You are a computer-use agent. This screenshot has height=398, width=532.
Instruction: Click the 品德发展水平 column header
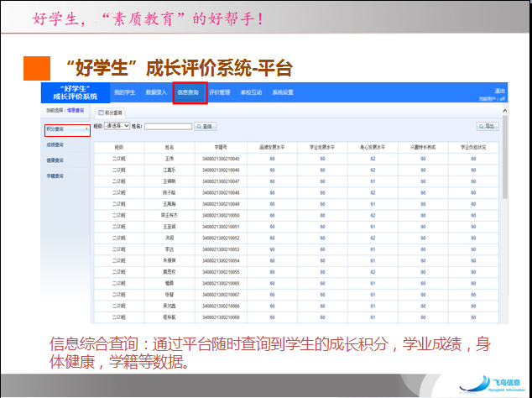(273, 146)
